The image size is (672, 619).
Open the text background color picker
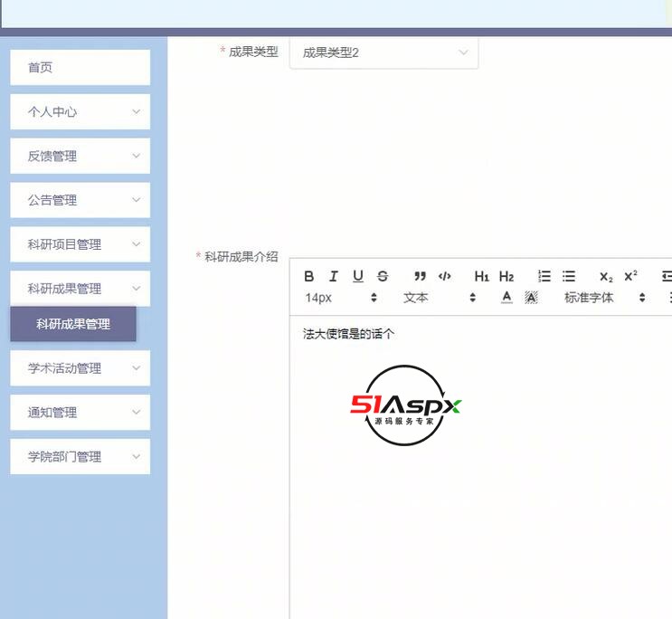pyautogui.click(x=531, y=297)
